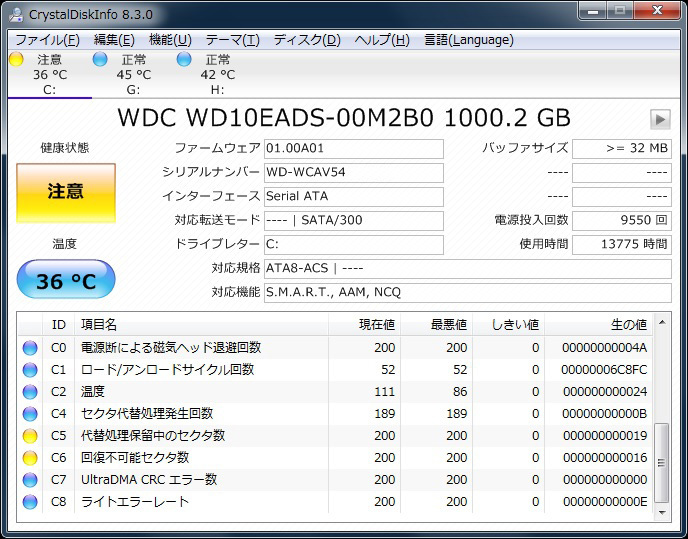This screenshot has height=539, width=688.
Task: Click the 36 °C temperature indicator
Action: [66, 280]
